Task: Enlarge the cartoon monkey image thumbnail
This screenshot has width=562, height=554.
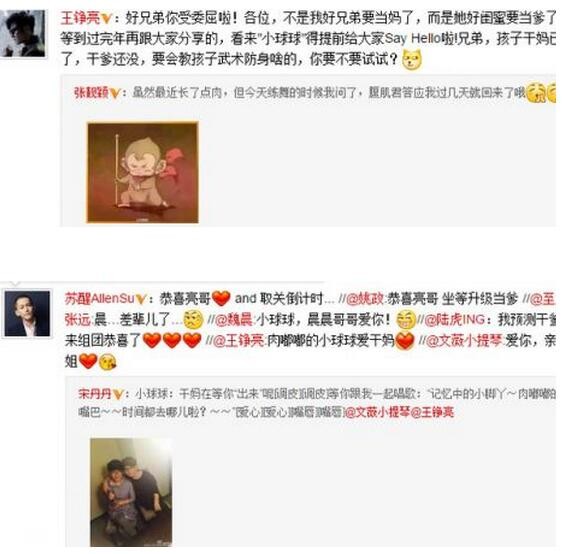Action: pos(143,172)
